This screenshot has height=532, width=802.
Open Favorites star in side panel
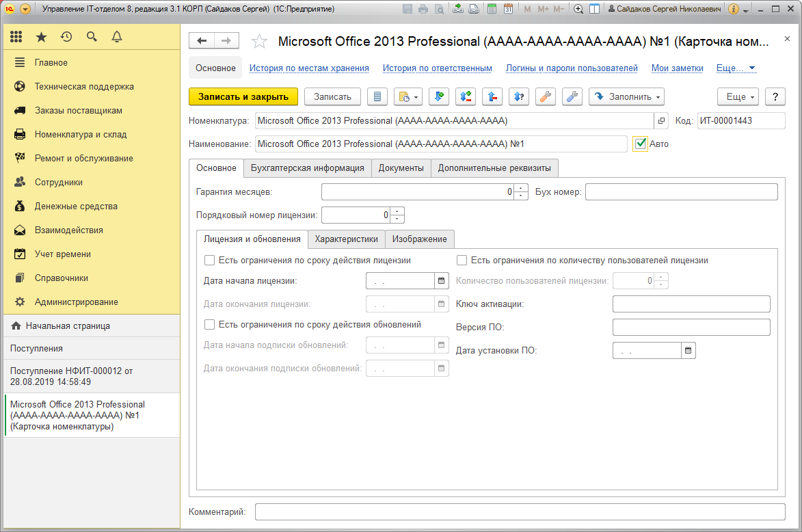click(x=42, y=37)
